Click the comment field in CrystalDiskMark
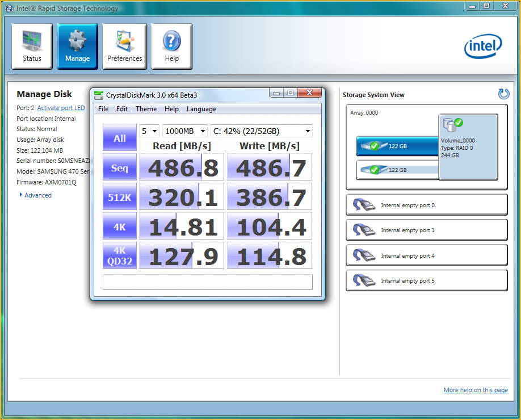521x420 pixels. 208,282
